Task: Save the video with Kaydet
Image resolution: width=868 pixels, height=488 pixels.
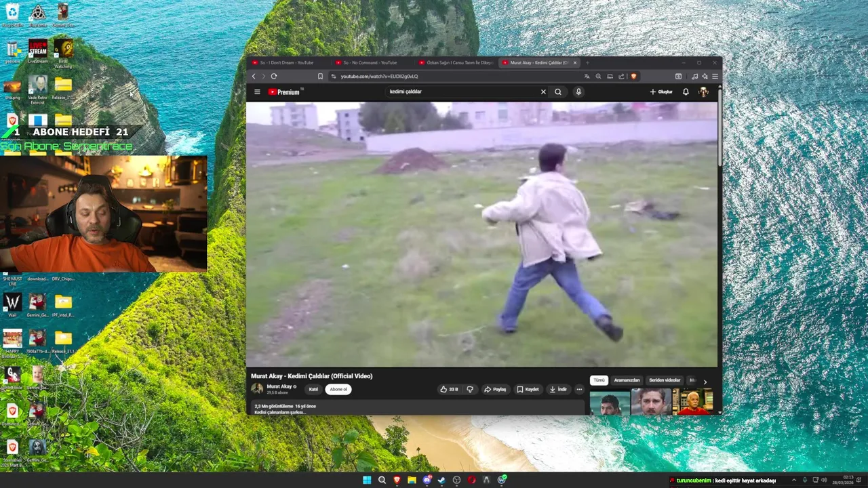Action: tap(528, 389)
